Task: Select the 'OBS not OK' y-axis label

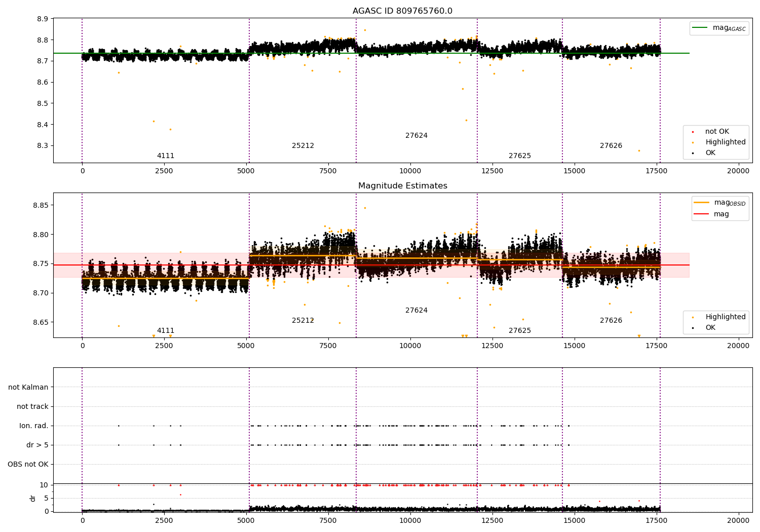Action: click(x=28, y=465)
